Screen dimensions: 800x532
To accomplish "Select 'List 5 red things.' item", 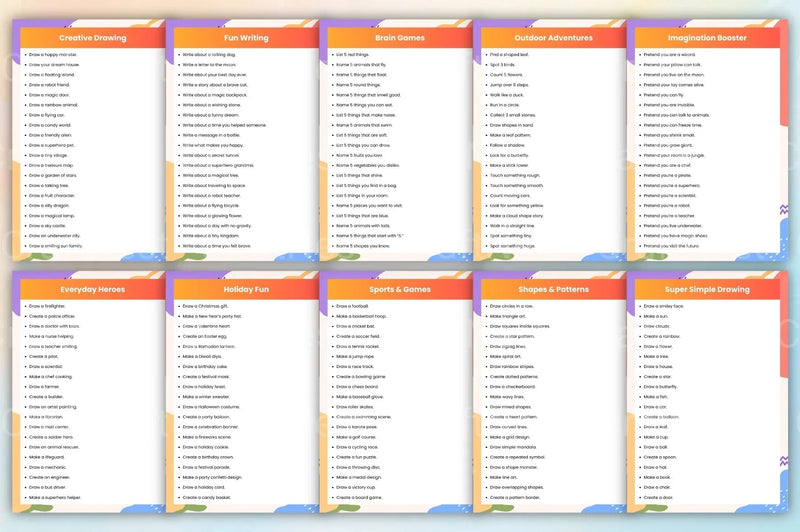I will coord(353,55).
